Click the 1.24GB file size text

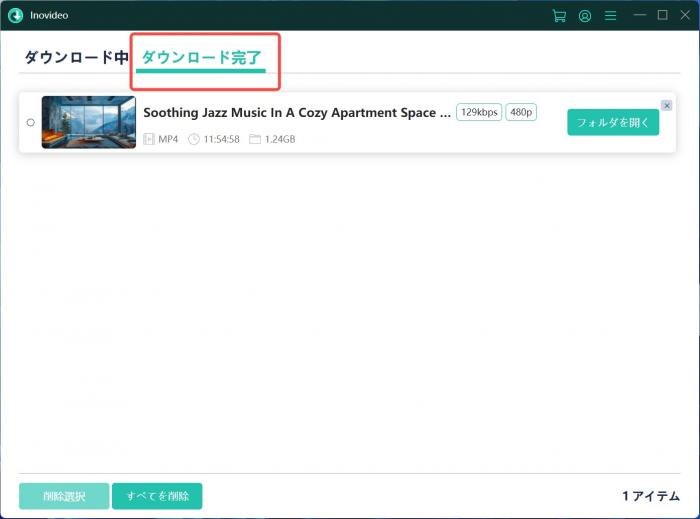point(280,139)
